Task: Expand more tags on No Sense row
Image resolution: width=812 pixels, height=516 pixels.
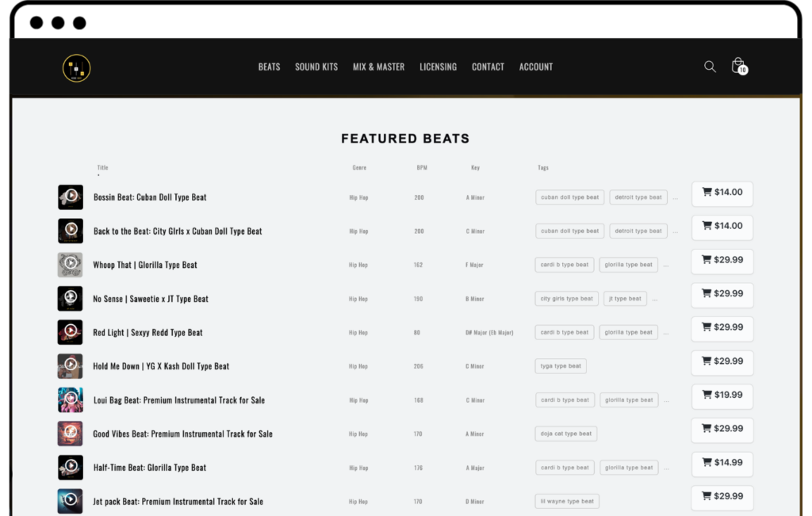Action: click(655, 300)
